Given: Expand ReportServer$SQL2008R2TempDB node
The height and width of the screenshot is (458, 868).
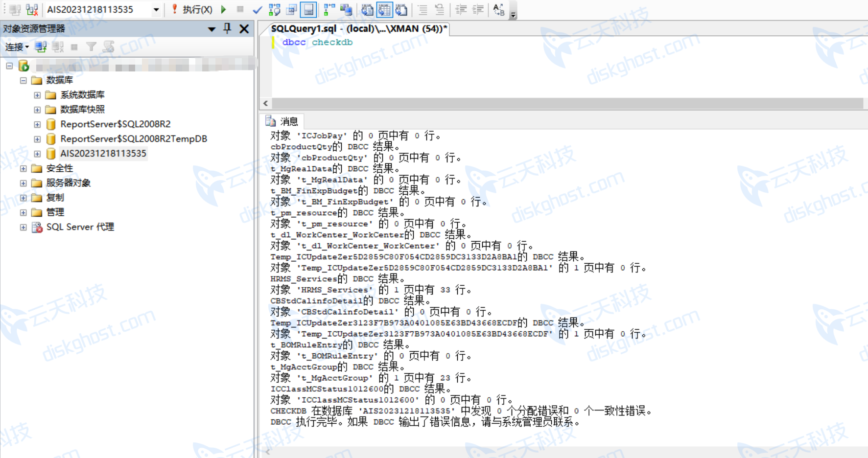Looking at the screenshot, I should (x=37, y=139).
